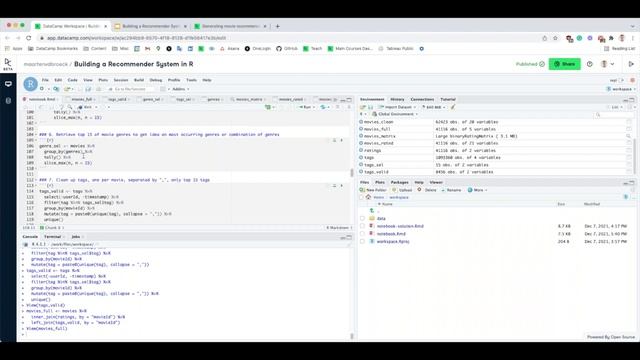Viewport: 640px width, 360px height.
Task: Switch to the History tab
Action: [x=397, y=99]
